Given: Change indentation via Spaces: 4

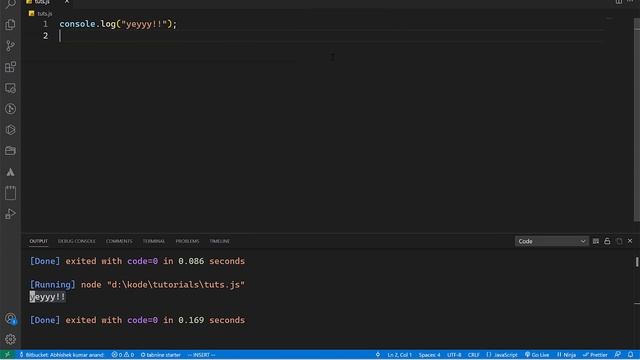Looking at the screenshot, I should [429, 355].
